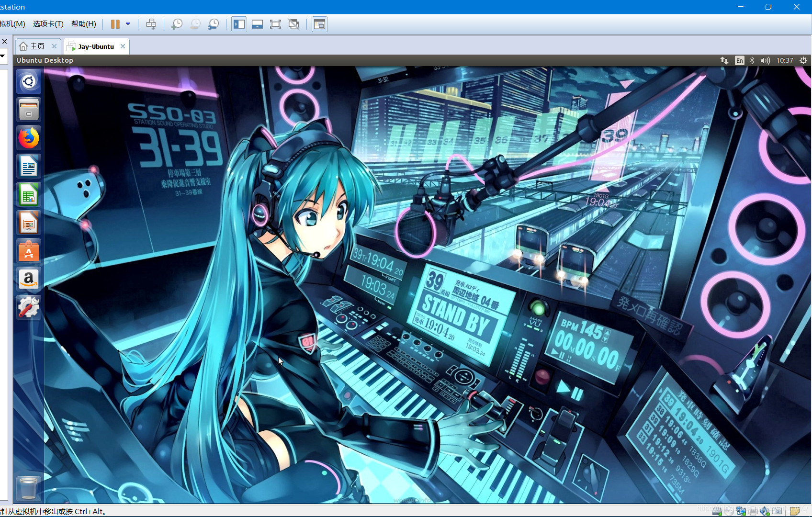
Task: Toggle the library sidebar view
Action: point(239,24)
